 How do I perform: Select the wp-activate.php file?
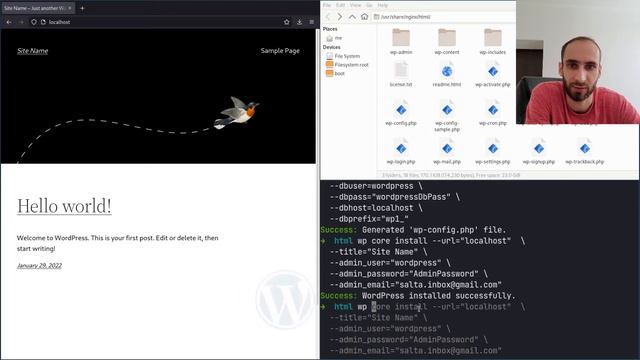coord(493,74)
